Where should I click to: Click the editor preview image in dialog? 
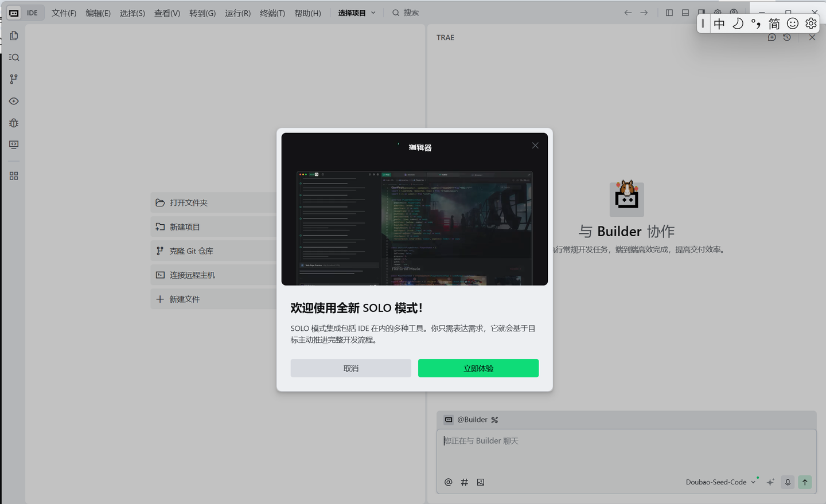click(x=415, y=228)
